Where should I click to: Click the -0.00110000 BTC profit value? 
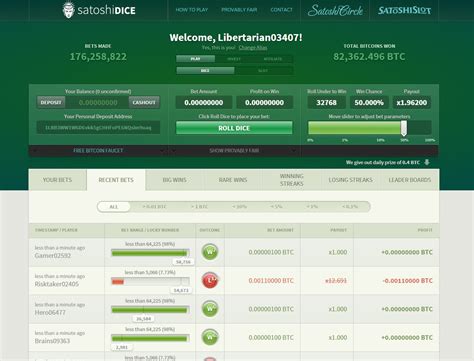tap(407, 281)
